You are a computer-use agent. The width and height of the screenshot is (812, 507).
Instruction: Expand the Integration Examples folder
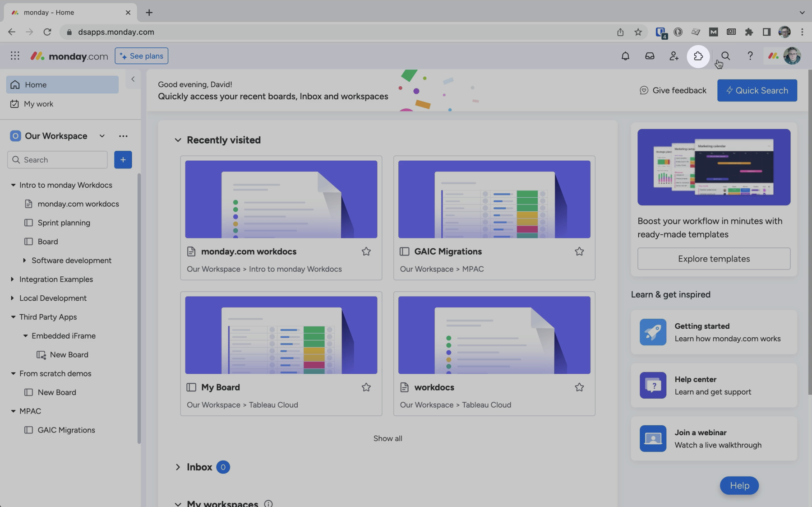[x=12, y=279]
